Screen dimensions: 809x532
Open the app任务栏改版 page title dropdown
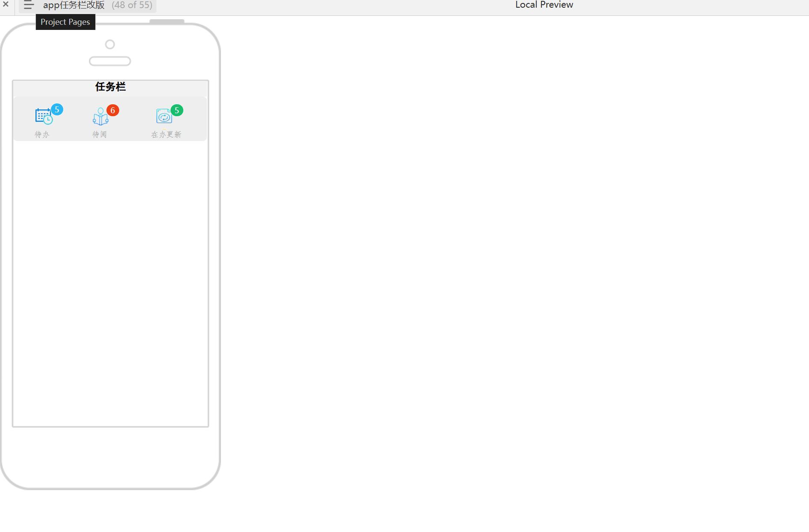coord(74,5)
